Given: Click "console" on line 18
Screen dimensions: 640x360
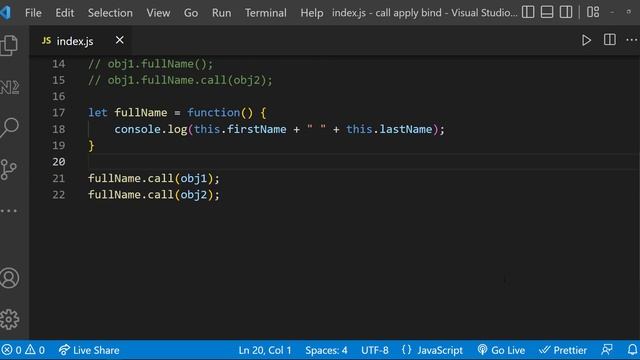Looking at the screenshot, I should (138, 129).
